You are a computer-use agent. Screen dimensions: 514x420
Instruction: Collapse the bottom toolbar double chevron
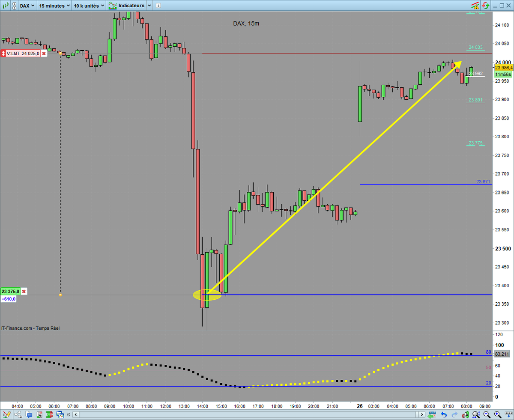69,414
